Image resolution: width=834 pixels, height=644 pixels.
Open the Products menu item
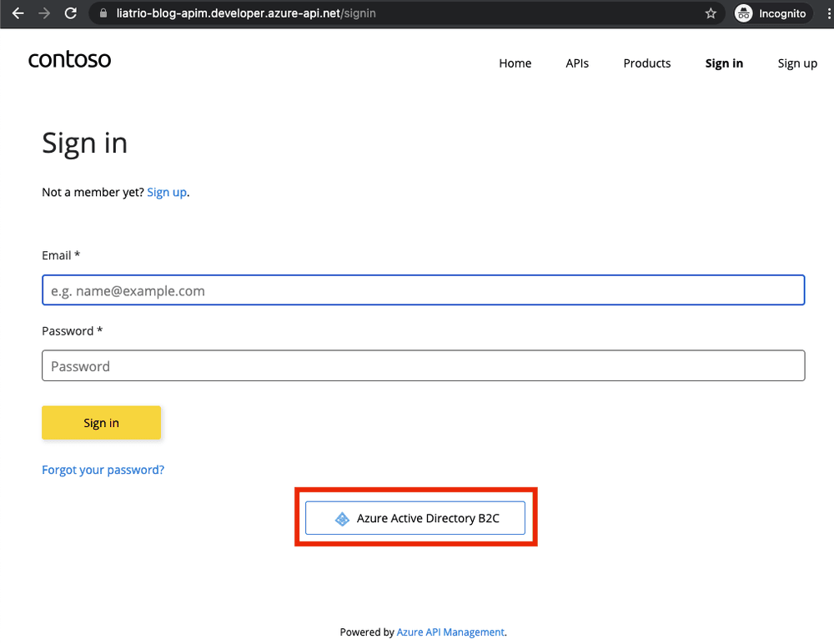[647, 63]
